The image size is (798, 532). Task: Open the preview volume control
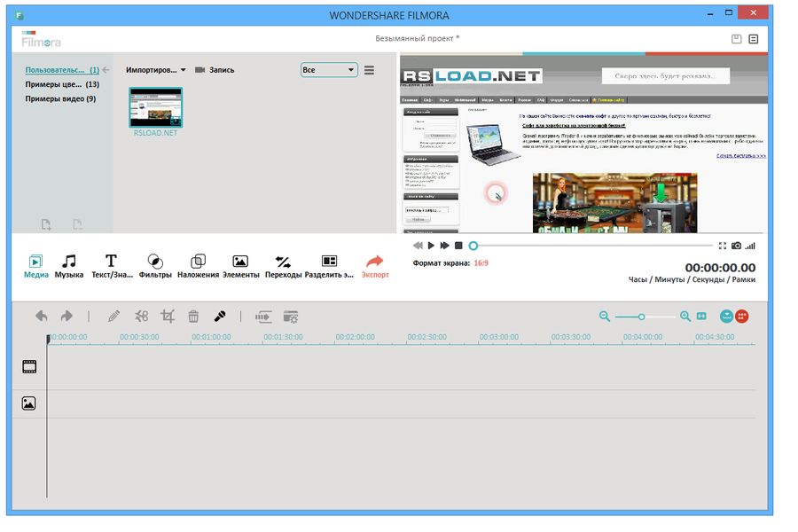(750, 246)
